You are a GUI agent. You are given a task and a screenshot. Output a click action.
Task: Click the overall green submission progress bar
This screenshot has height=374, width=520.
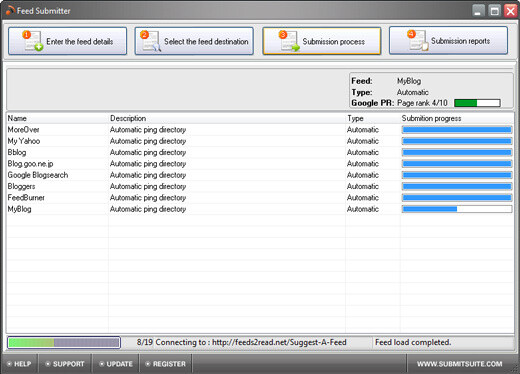pyautogui.click(x=64, y=342)
